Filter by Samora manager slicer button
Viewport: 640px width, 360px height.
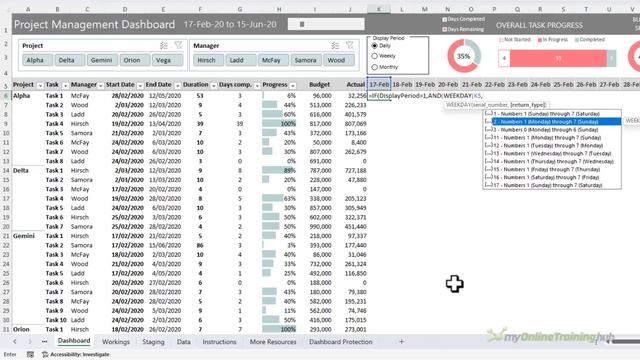pos(305,60)
